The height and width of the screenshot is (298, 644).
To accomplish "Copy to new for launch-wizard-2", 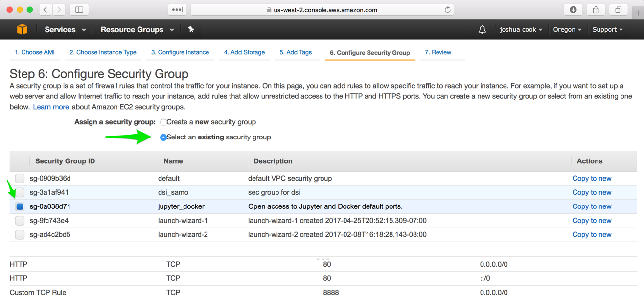I will 592,235.
